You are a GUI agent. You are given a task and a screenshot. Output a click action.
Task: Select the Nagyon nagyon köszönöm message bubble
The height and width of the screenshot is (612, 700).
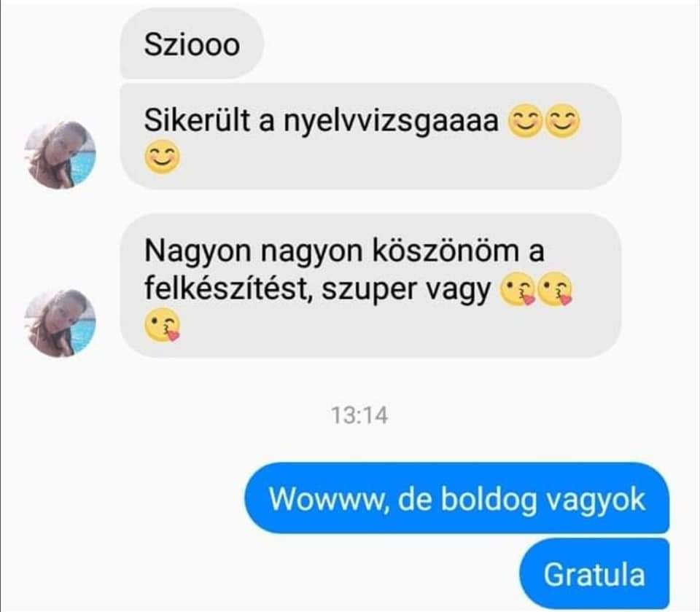pyautogui.click(x=370, y=286)
